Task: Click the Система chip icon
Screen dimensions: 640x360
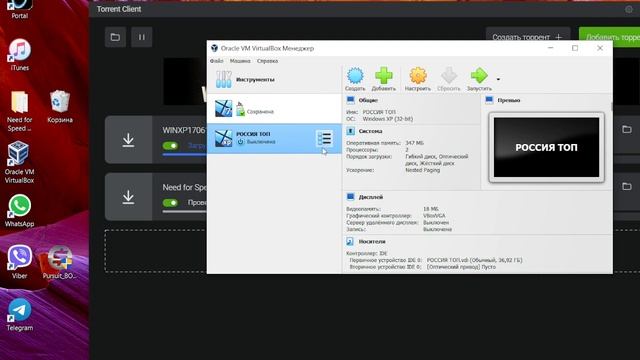Action: (x=351, y=131)
